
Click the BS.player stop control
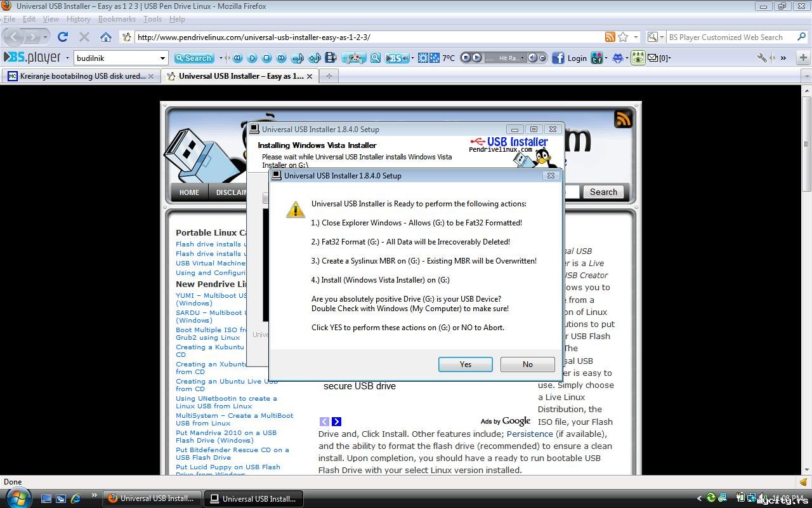pyautogui.click(x=266, y=58)
